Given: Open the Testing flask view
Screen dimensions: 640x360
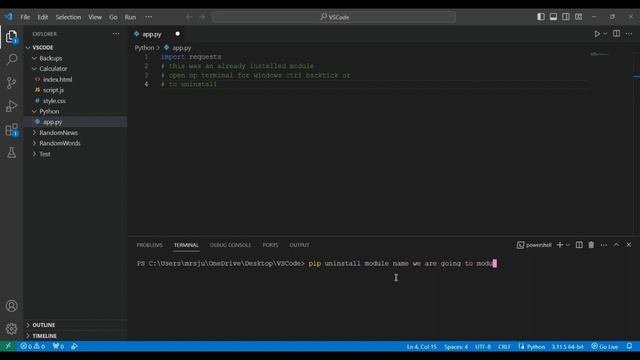Looking at the screenshot, I should (x=11, y=153).
